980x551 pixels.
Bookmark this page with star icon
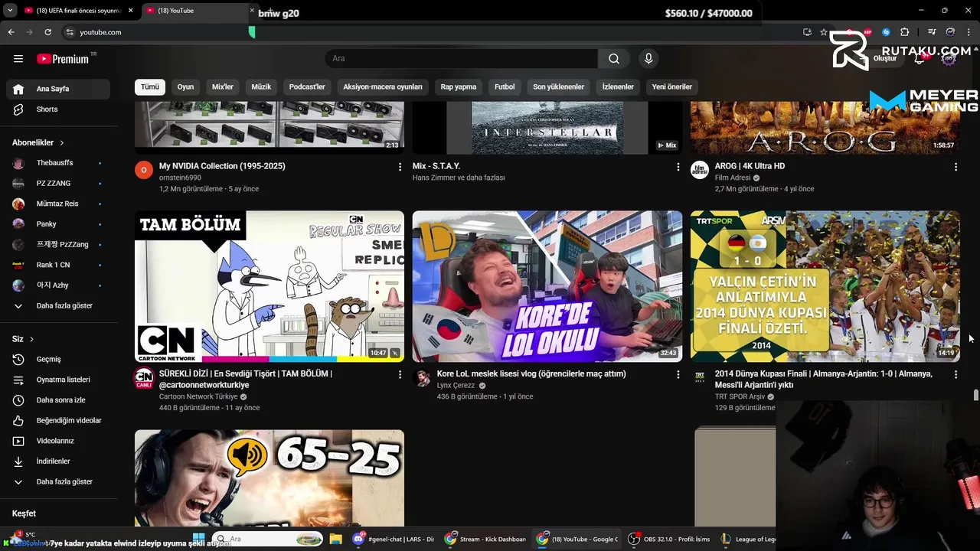coord(824,32)
